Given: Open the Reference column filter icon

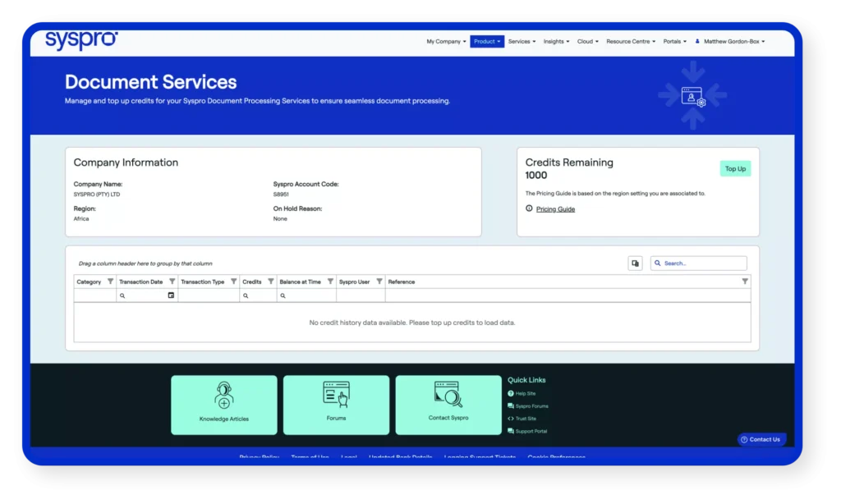Looking at the screenshot, I should [745, 282].
